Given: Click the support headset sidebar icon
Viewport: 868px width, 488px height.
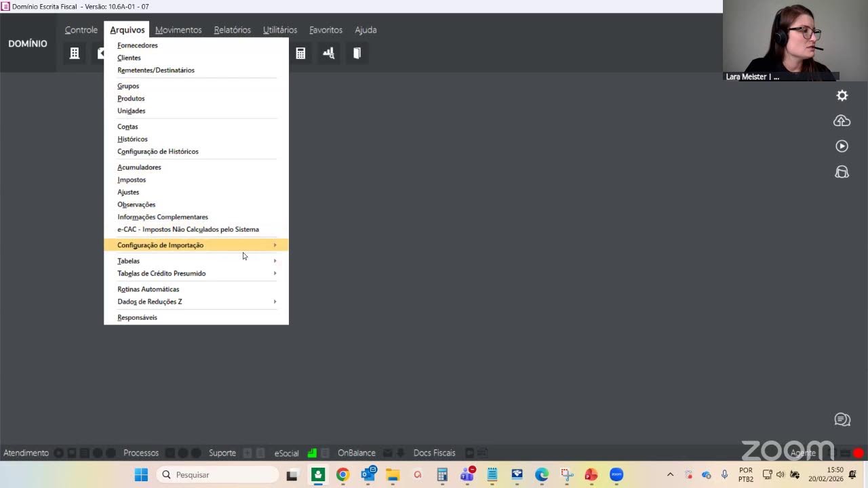Looking at the screenshot, I should tap(842, 172).
